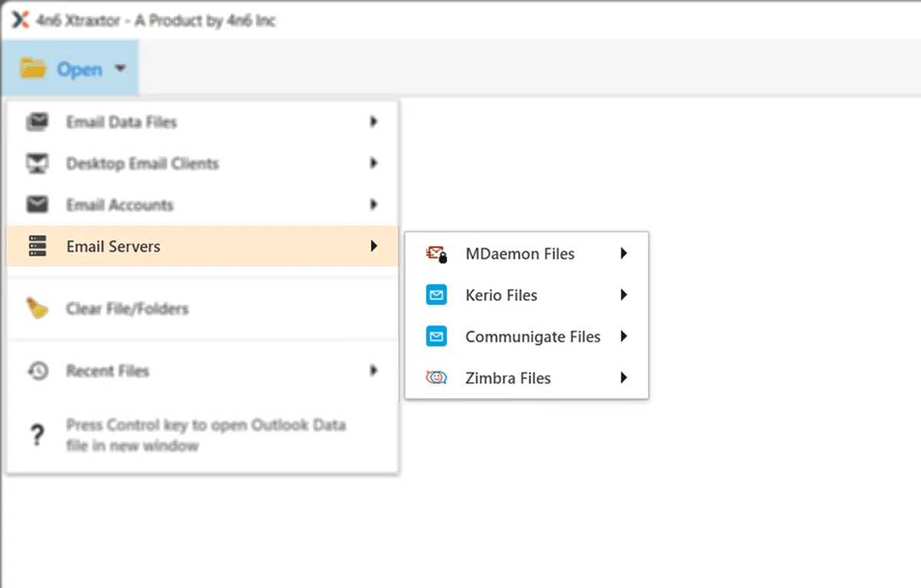Click the Zimbra Files icon
The image size is (921, 588).
click(x=436, y=378)
